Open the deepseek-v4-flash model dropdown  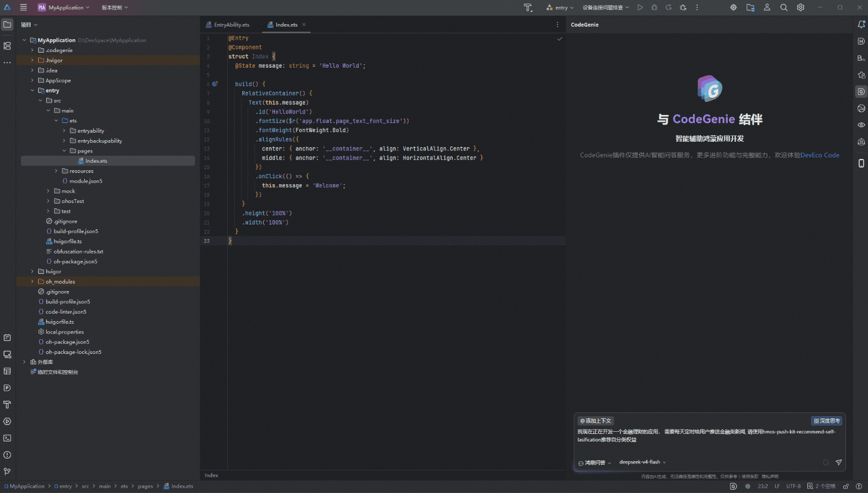point(642,462)
